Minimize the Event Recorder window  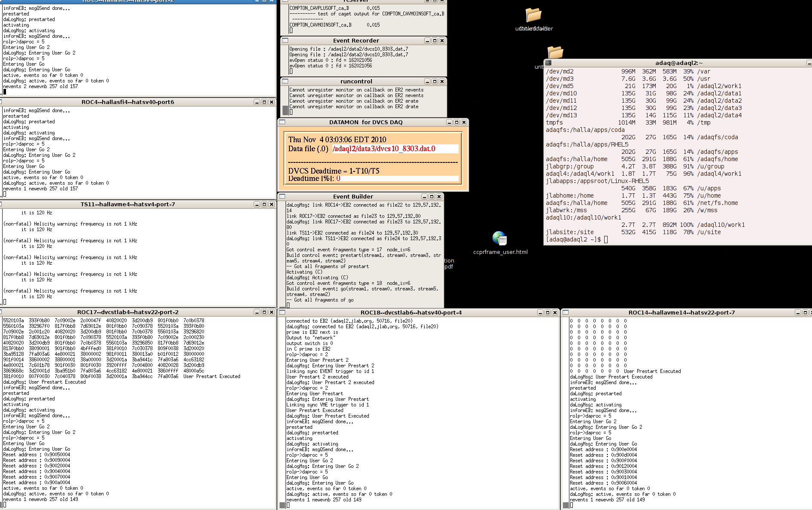click(427, 40)
